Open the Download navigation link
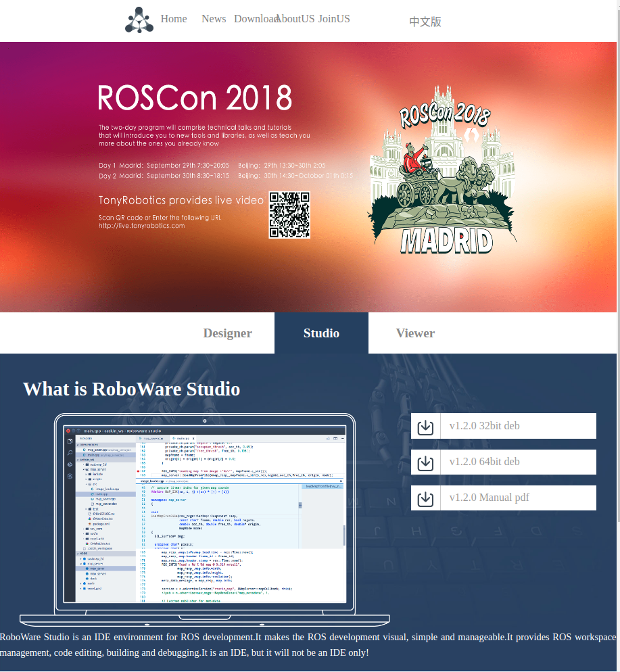This screenshot has height=672, width=620. (x=256, y=19)
